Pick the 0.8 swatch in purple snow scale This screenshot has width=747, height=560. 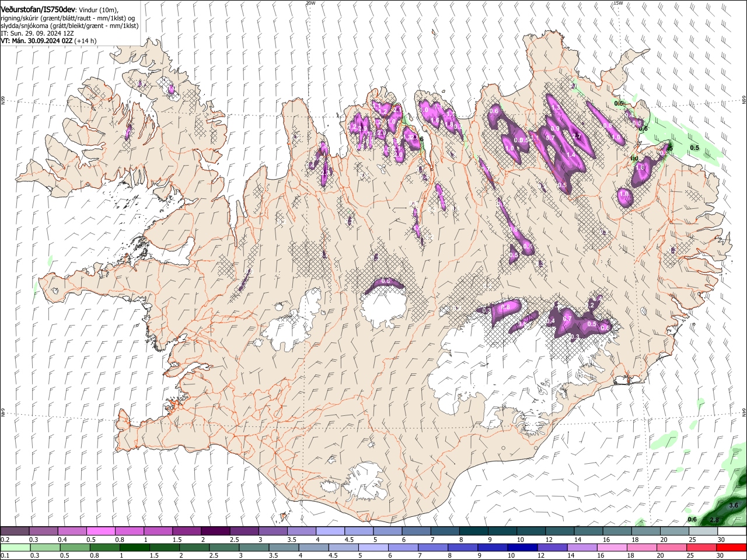tap(129, 531)
